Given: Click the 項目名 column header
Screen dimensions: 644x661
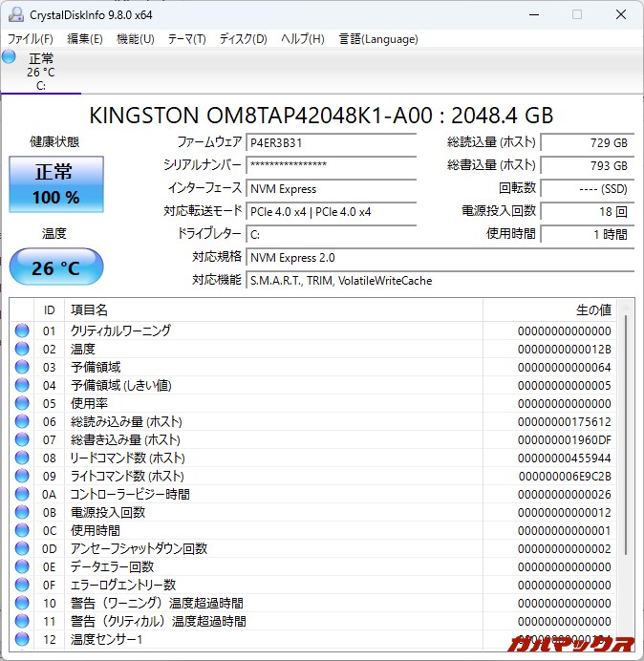Looking at the screenshot, I should click(273, 310).
